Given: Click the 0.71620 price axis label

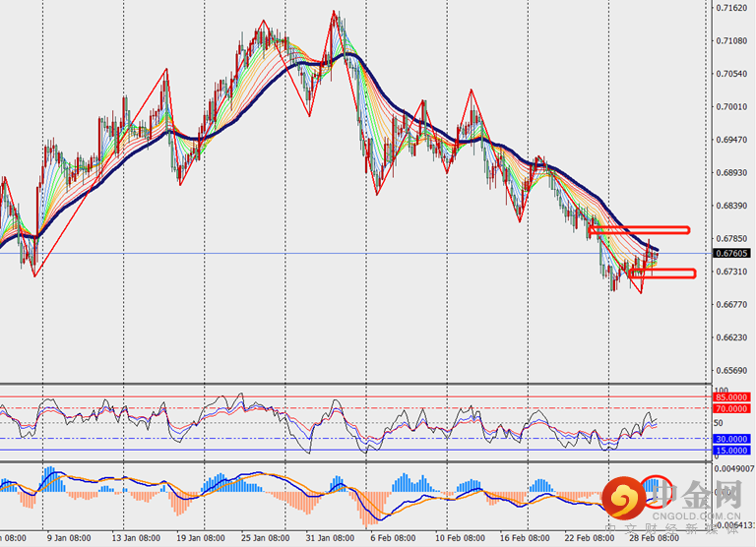Looking at the screenshot, I should point(731,8).
